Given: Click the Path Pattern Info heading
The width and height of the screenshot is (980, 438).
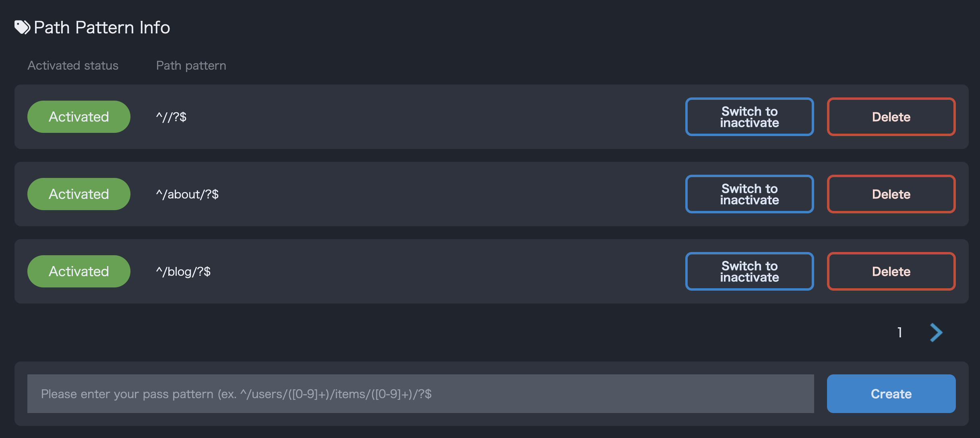Looking at the screenshot, I should tap(102, 27).
